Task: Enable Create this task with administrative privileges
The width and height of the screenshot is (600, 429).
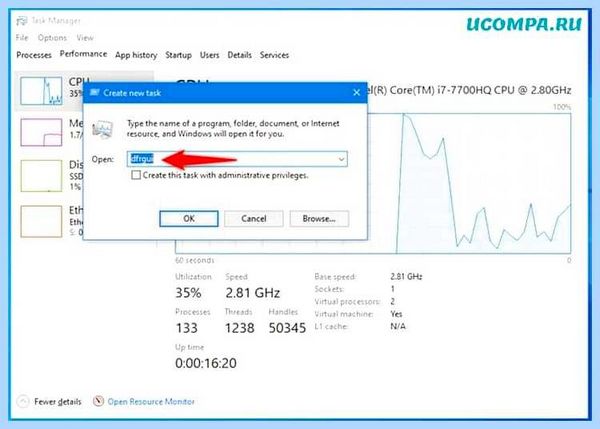Action: point(136,175)
